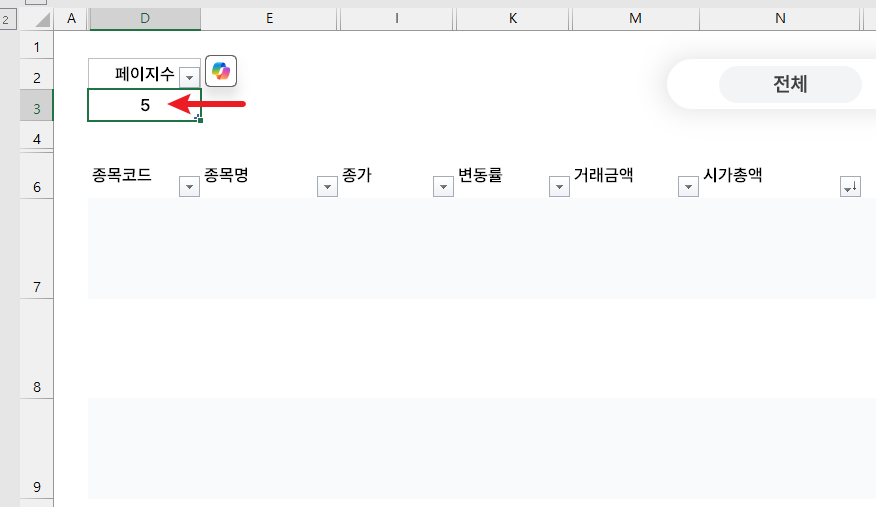Select column M header

click(x=635, y=18)
